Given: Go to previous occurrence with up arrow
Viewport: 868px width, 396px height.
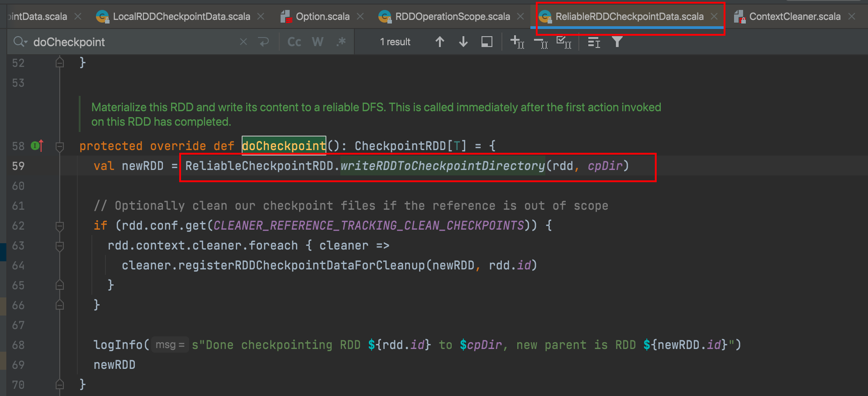Looking at the screenshot, I should [439, 42].
